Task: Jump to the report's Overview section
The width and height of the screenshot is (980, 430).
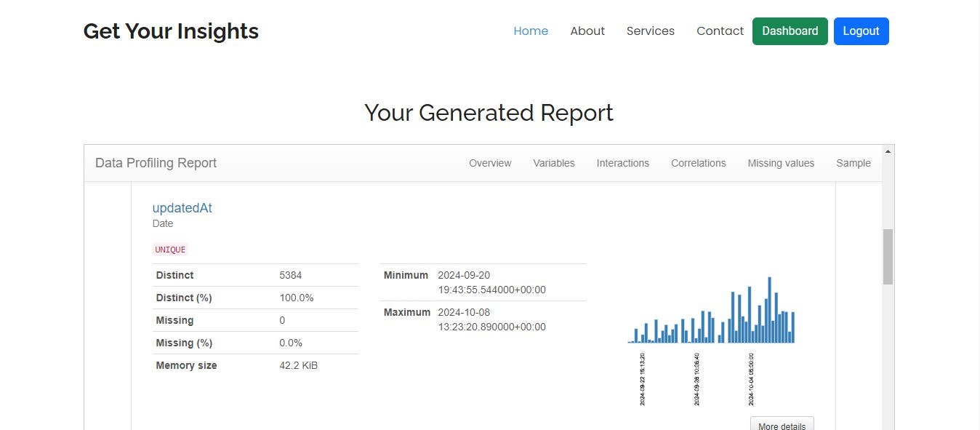Action: click(x=490, y=163)
